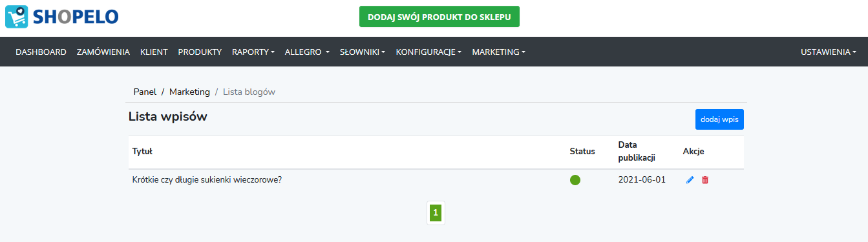Expand the Marketing dropdown menu
Image resolution: width=868 pixels, height=242 pixels.
(x=498, y=52)
